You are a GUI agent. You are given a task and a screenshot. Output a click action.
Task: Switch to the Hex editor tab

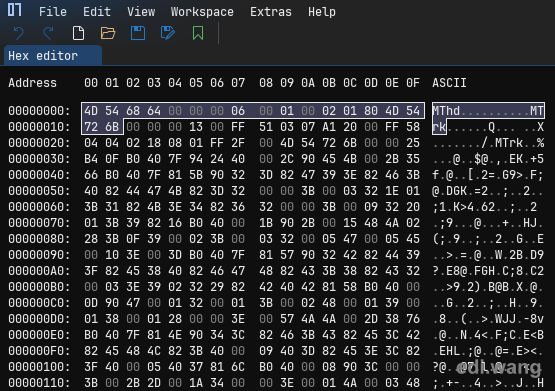53,56
